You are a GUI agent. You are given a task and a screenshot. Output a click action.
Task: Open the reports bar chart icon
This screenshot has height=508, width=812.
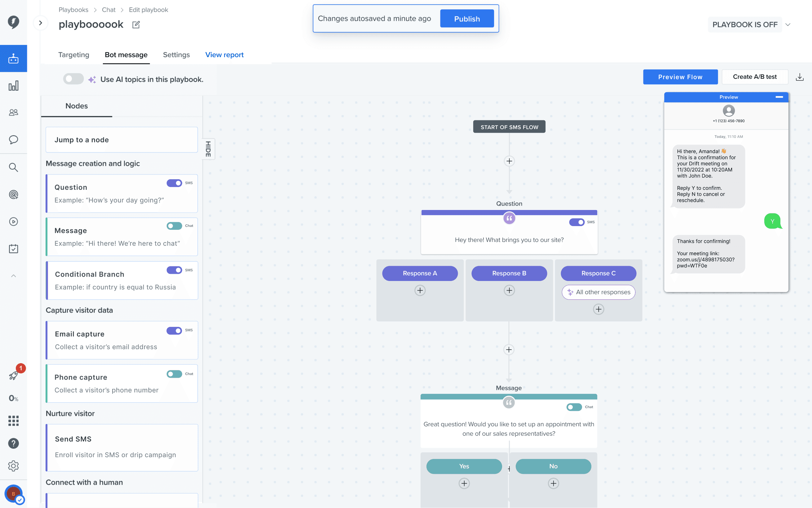13,86
